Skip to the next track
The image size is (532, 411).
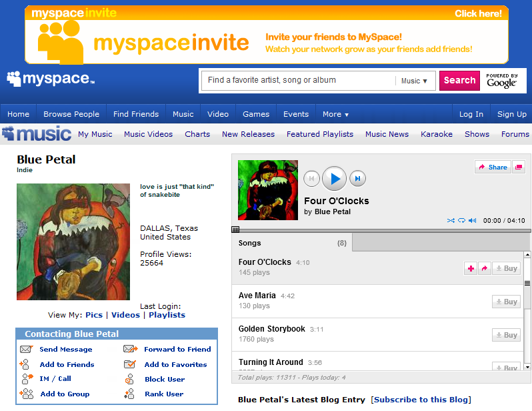pyautogui.click(x=357, y=179)
